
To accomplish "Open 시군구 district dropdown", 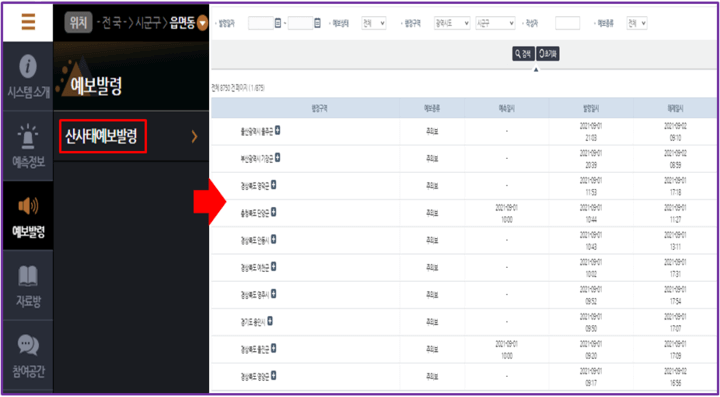I will pos(495,23).
